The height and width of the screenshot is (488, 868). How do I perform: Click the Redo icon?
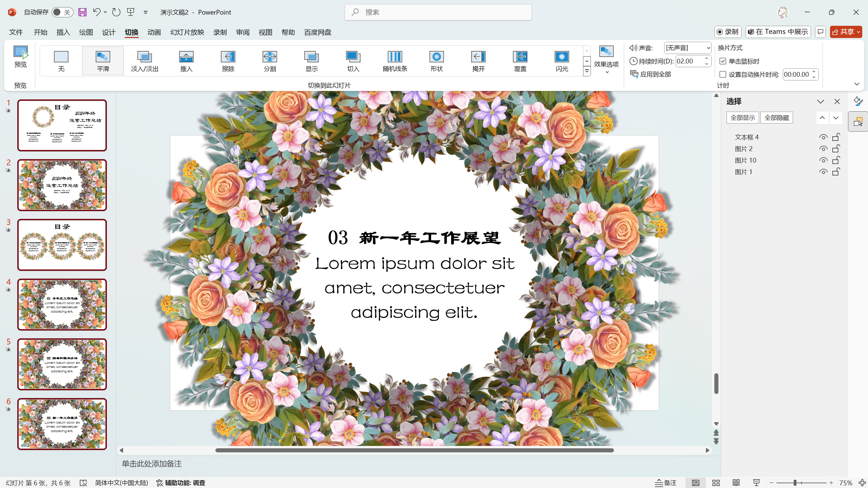tap(116, 12)
